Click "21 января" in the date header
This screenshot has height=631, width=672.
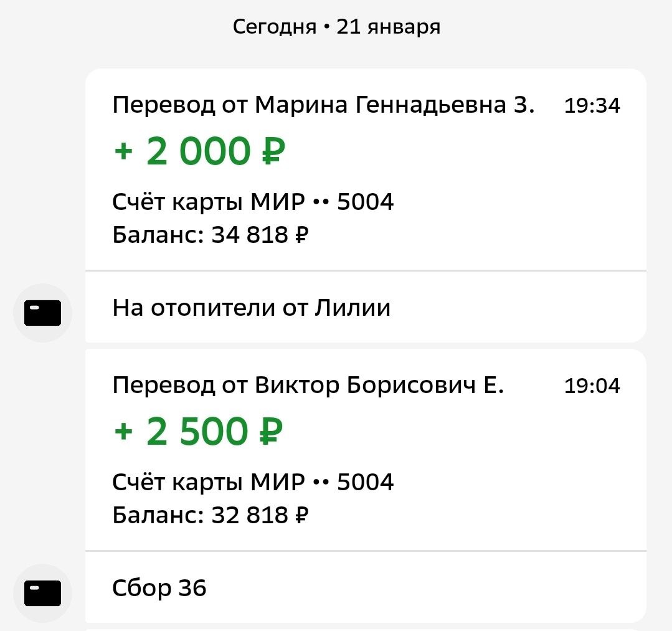coord(389,27)
